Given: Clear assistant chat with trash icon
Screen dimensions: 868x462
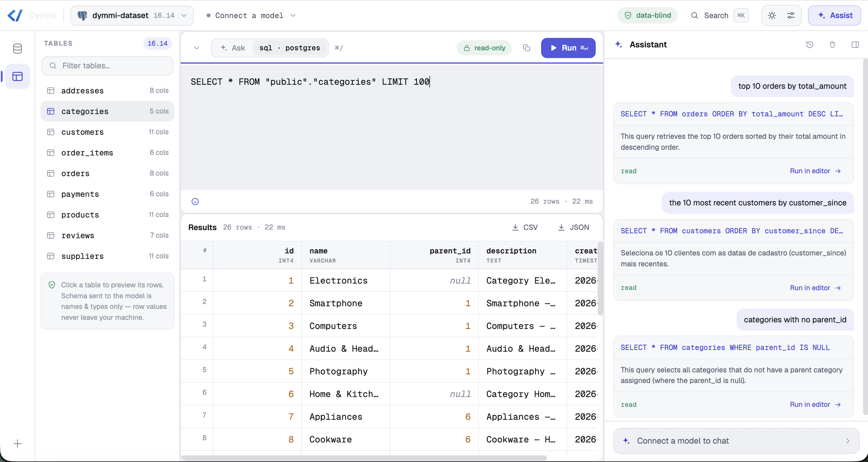Looking at the screenshot, I should [x=832, y=45].
